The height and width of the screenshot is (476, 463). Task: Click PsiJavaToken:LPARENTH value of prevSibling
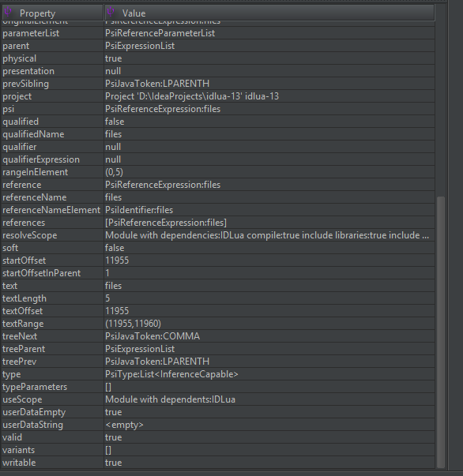[157, 84]
